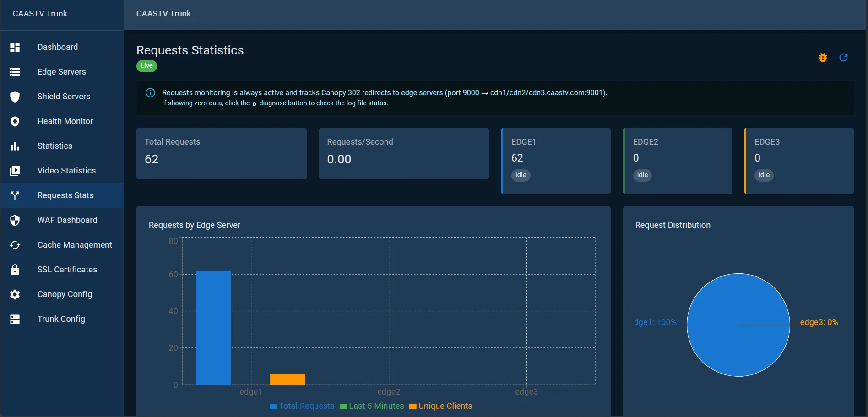Click the Video Statistics play icon

point(15,171)
